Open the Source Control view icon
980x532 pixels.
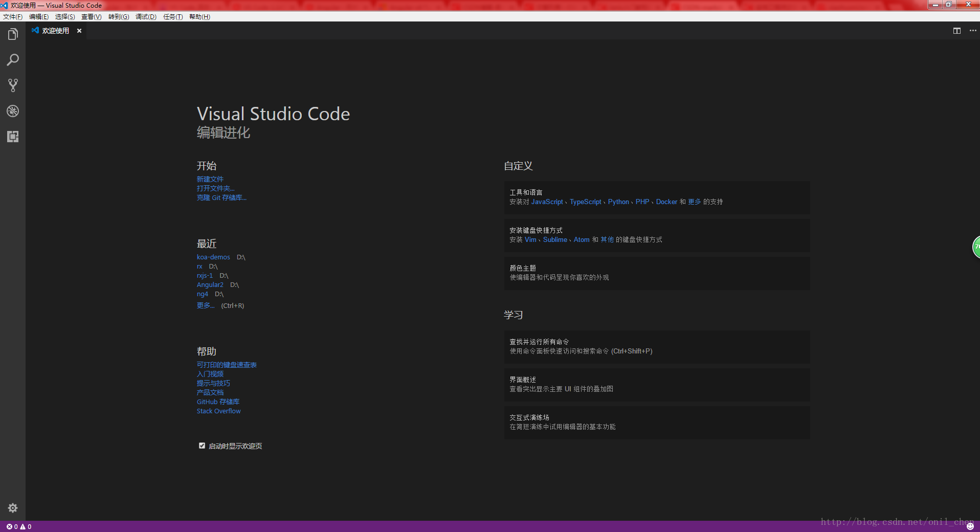pyautogui.click(x=13, y=85)
